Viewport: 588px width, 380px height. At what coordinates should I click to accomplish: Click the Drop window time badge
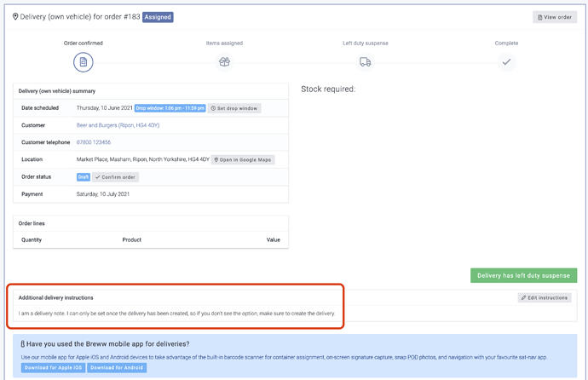tap(170, 108)
